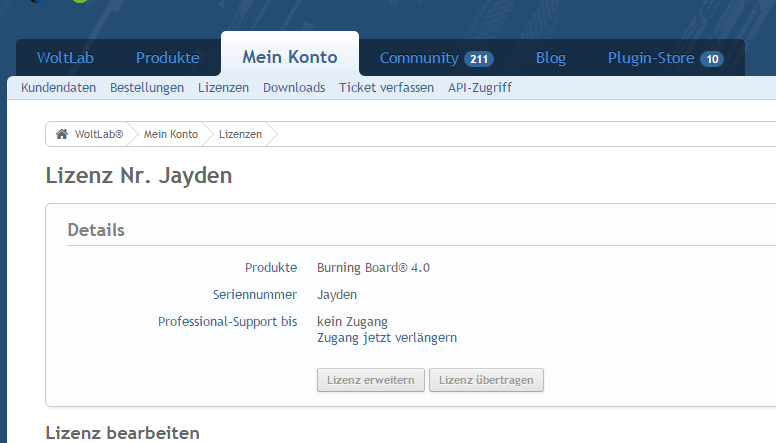Open the Plugin-Store tab label
Viewport: 776px width, 443px height.
650,58
